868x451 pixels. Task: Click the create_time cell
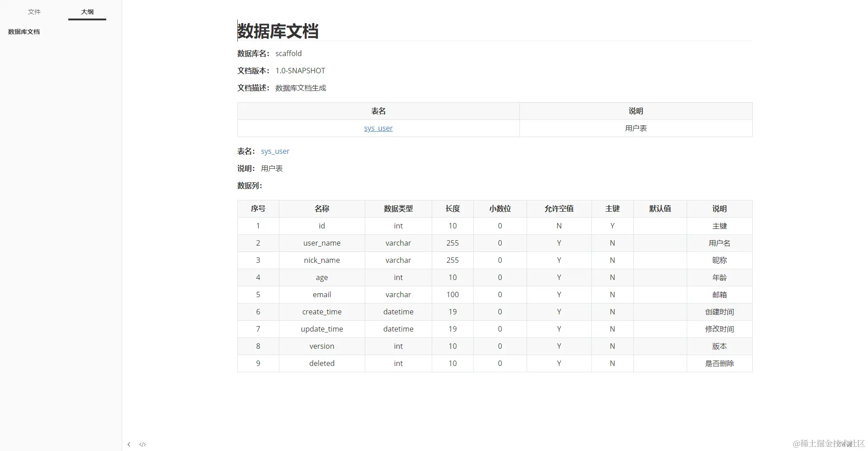click(322, 312)
